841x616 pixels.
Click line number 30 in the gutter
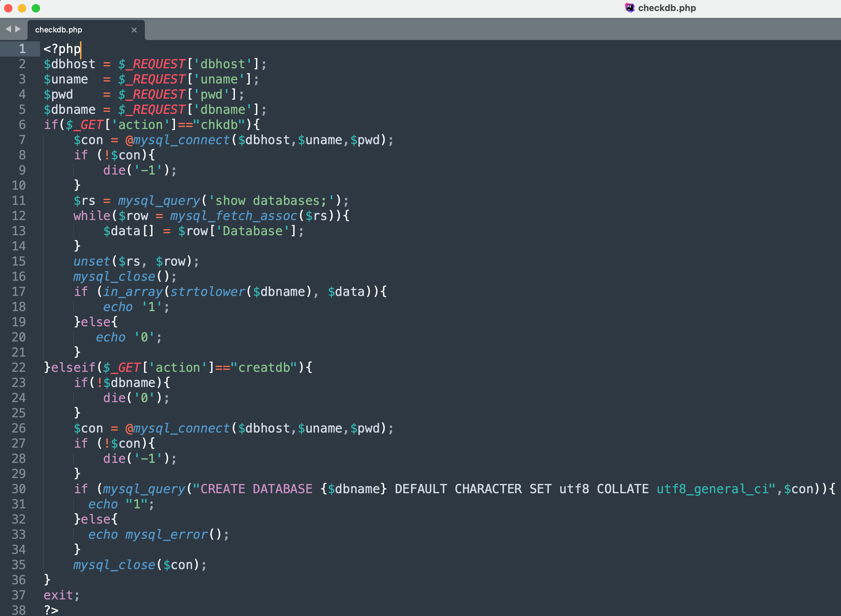[19, 489]
